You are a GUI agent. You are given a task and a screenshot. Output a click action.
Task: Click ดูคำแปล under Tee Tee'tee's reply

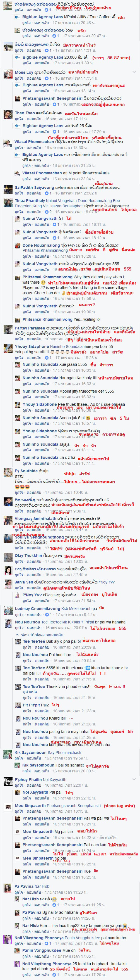(x=30, y=692)
